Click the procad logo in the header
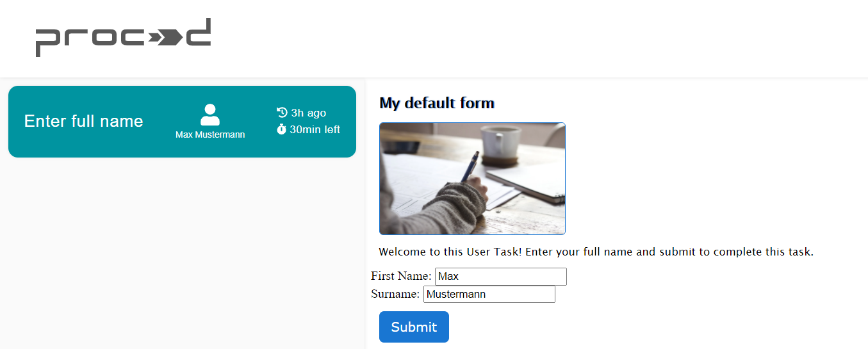 pos(123,38)
